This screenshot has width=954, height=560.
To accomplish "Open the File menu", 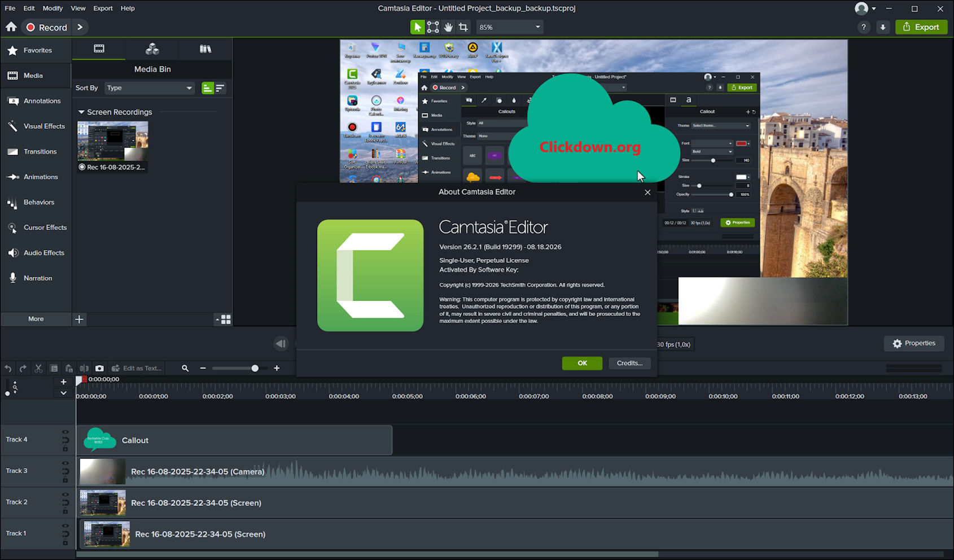I will click(x=10, y=8).
